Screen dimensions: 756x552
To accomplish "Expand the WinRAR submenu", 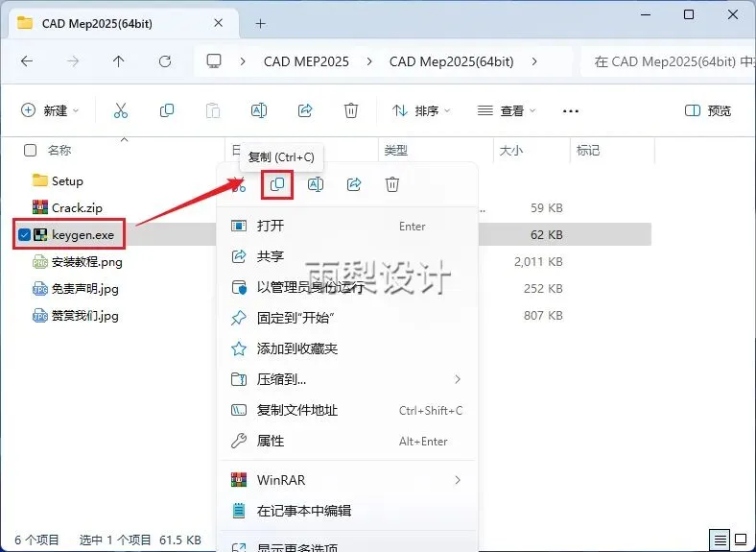I will (x=457, y=480).
